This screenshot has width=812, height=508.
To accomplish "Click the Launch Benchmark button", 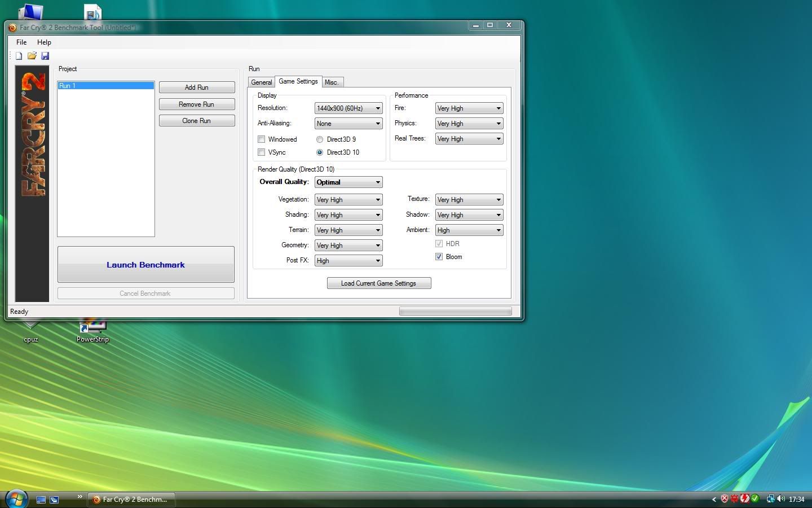I will click(x=146, y=265).
